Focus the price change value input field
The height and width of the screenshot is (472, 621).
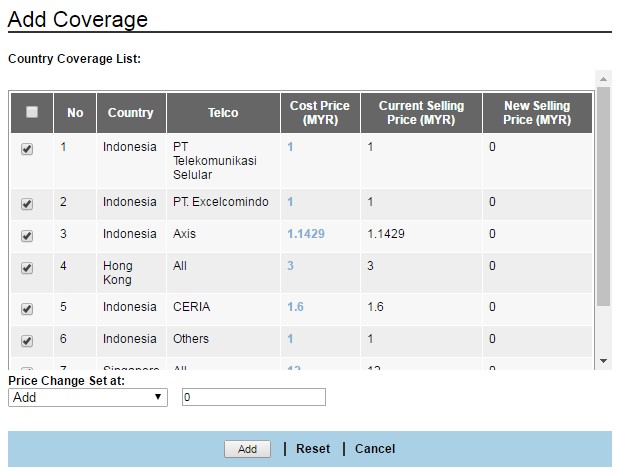[x=254, y=397]
